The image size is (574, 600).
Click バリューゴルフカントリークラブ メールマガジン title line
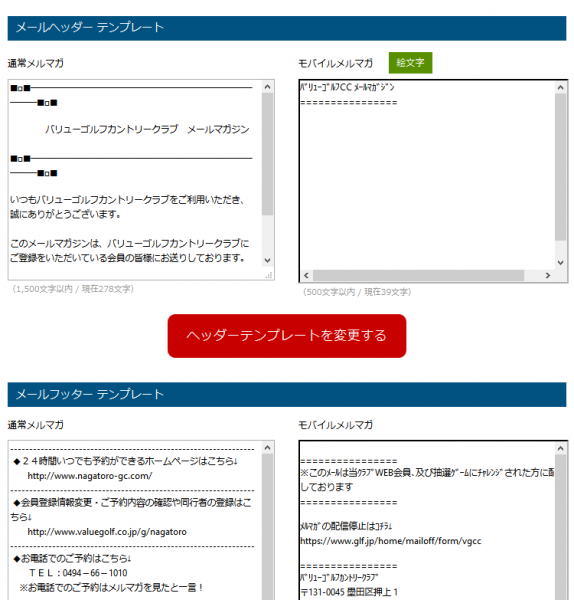[x=147, y=129]
